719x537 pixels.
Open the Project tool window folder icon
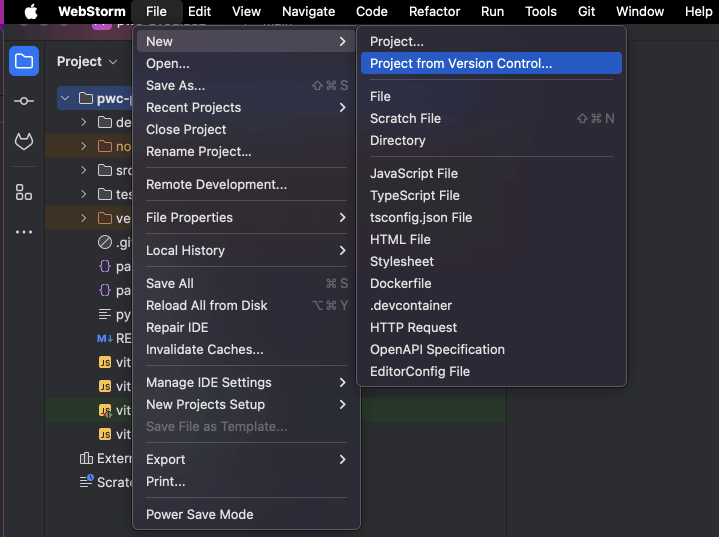click(24, 61)
